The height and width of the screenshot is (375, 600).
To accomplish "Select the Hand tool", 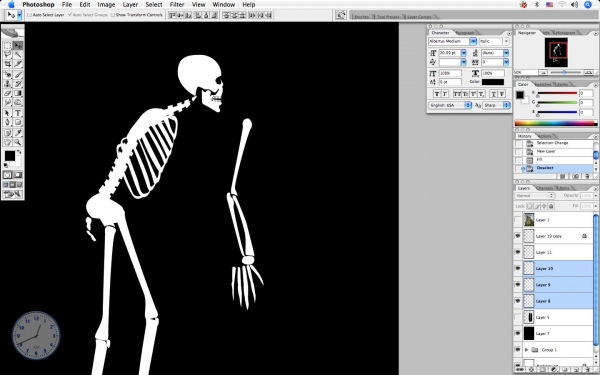I will click(7, 142).
